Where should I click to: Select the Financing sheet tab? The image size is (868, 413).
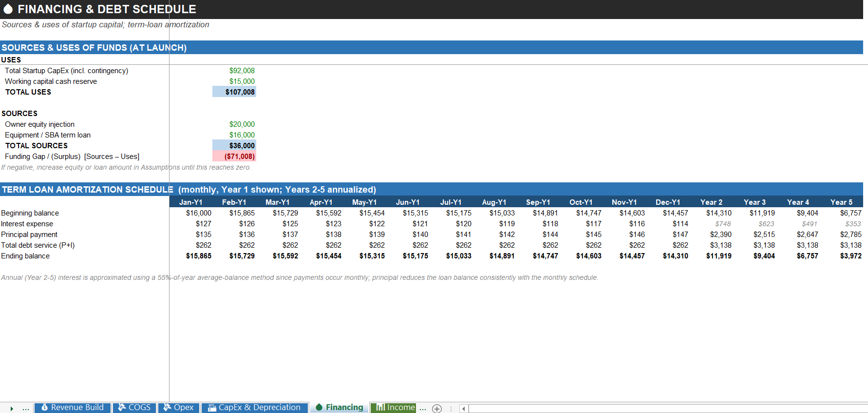pyautogui.click(x=340, y=408)
